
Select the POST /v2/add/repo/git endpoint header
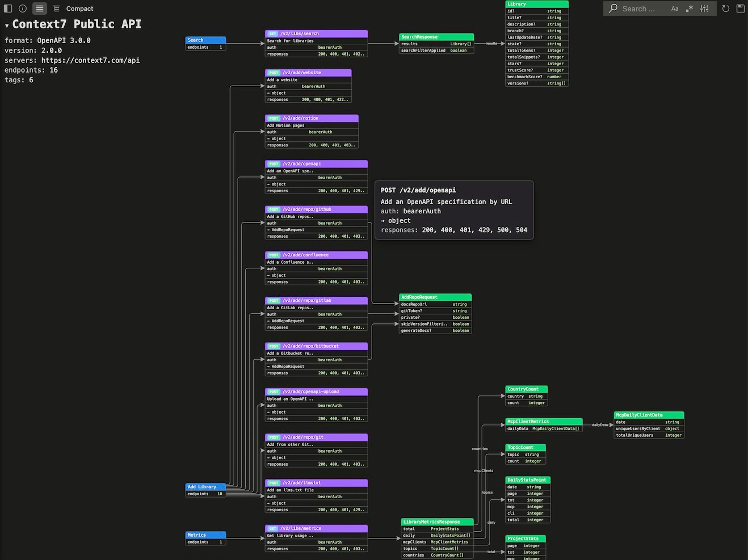click(x=316, y=437)
